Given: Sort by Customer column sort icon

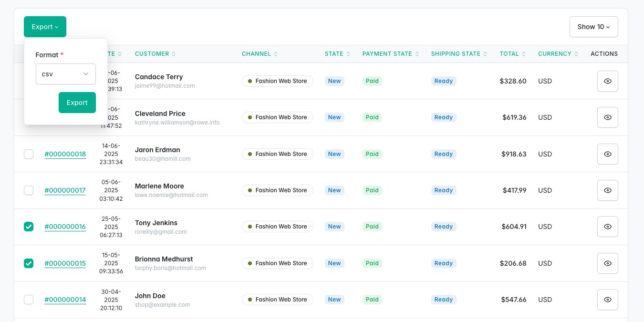Looking at the screenshot, I should [174, 54].
